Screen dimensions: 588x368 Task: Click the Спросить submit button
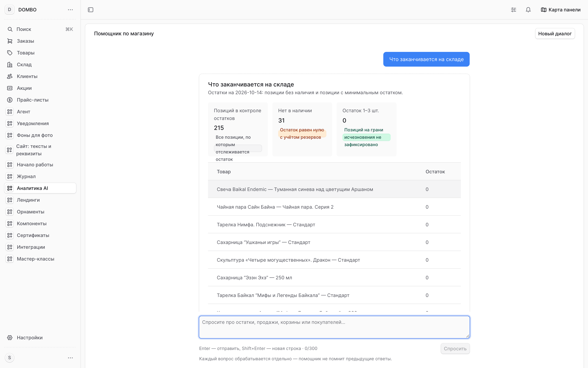(x=455, y=348)
